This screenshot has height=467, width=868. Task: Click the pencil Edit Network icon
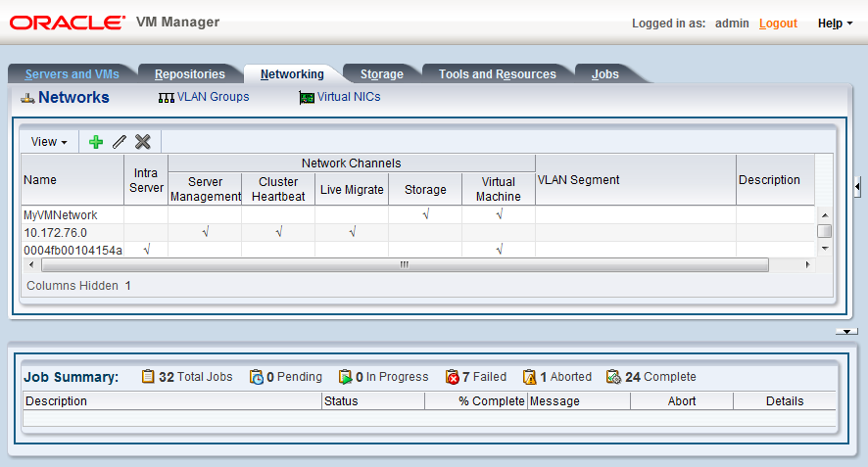(119, 142)
